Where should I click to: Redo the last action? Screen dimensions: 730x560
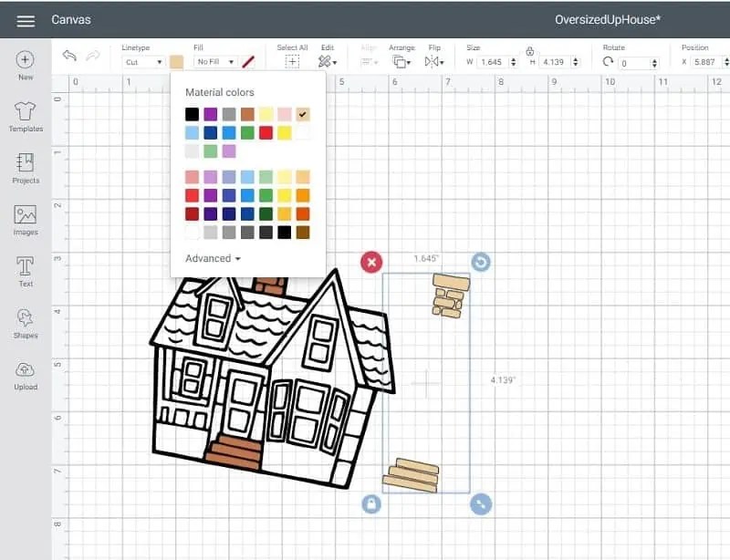pyautogui.click(x=93, y=56)
